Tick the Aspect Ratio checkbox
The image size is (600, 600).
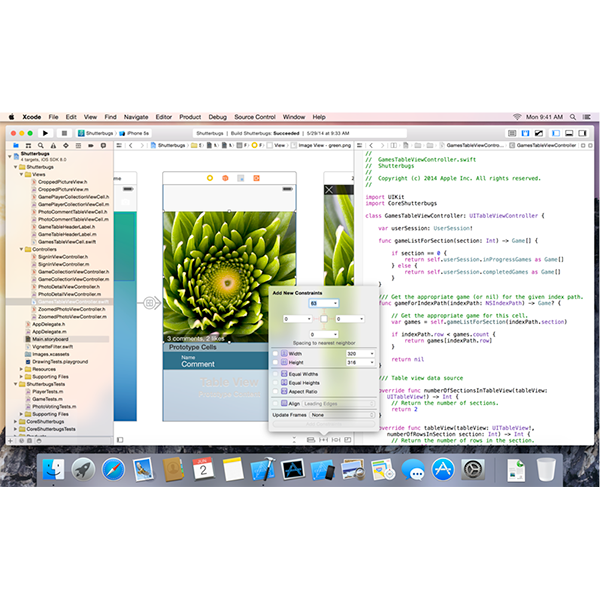click(x=276, y=391)
